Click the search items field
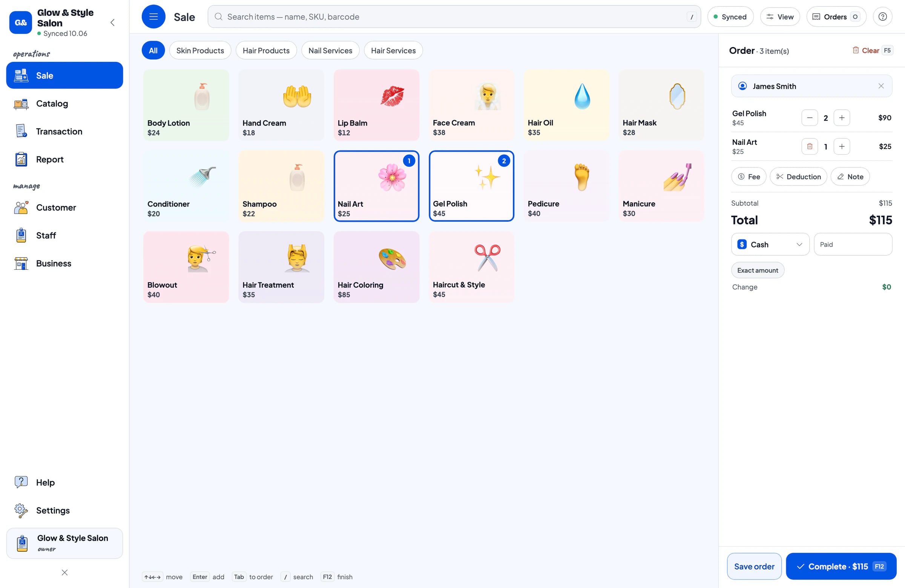 click(454, 17)
